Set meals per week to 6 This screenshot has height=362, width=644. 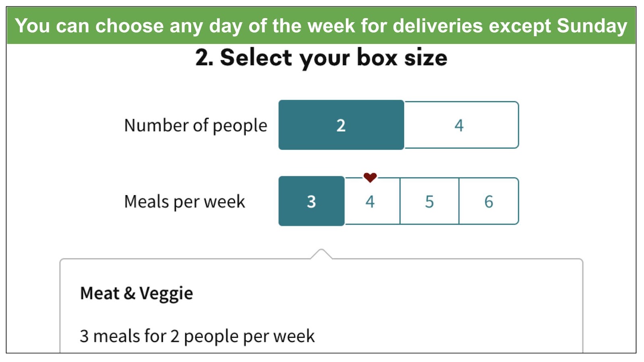pos(489,201)
